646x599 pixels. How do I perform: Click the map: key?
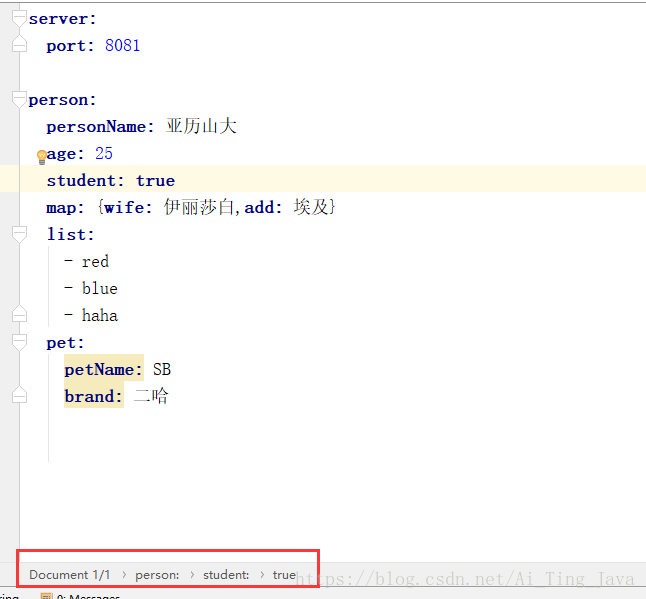coord(65,208)
